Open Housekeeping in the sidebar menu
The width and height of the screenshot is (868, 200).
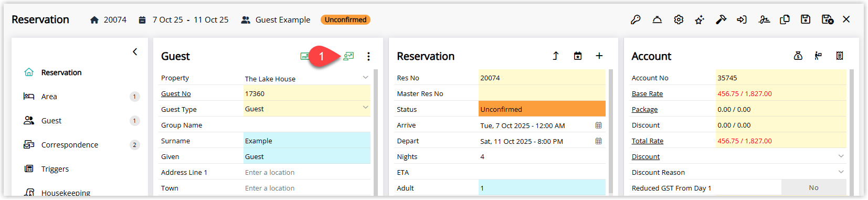click(66, 193)
